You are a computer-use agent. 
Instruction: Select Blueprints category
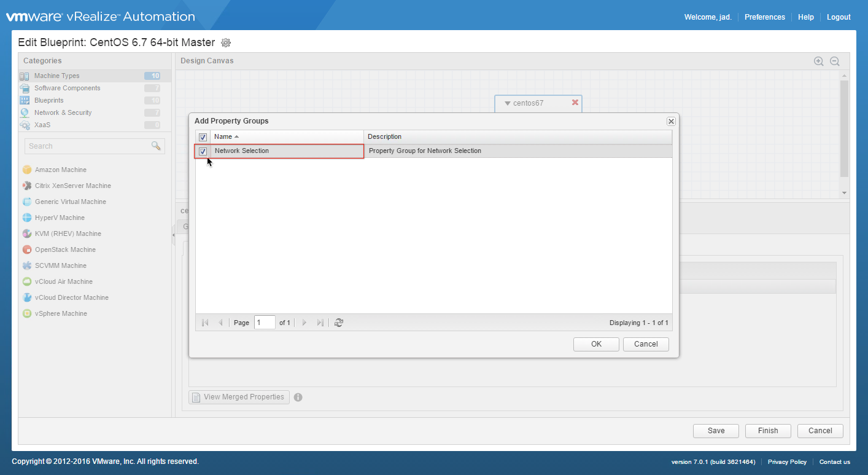(95, 101)
